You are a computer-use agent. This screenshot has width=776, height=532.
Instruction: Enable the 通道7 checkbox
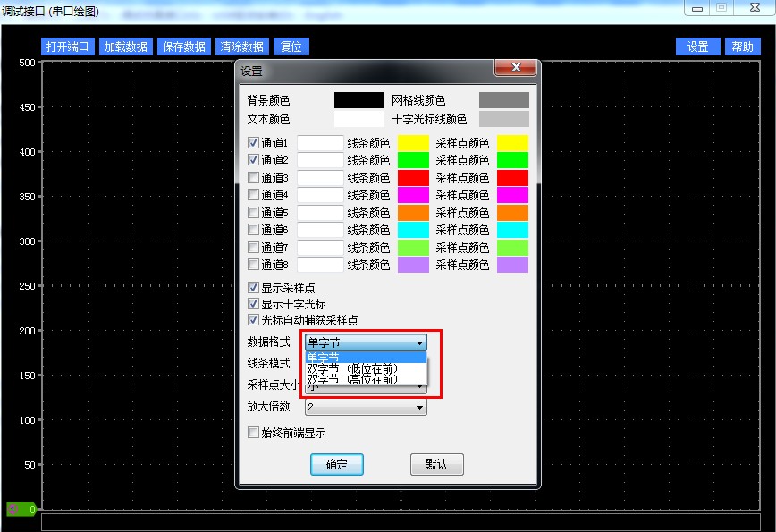(253, 247)
